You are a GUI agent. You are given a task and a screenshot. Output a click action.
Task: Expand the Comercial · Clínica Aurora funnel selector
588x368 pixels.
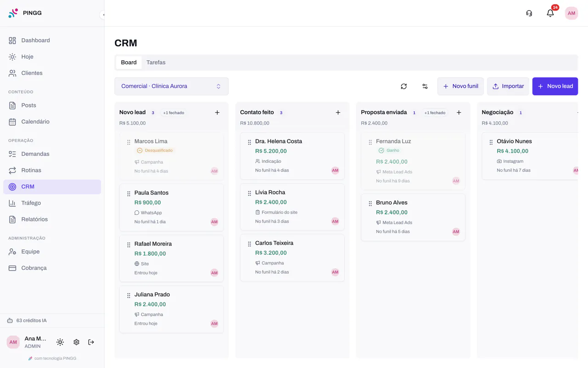[171, 86]
